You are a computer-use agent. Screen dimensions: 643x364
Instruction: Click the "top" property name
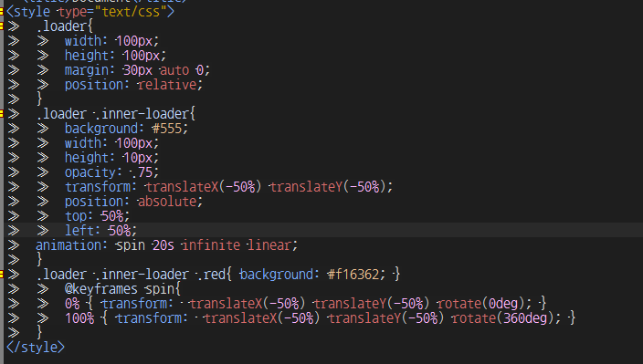[76, 216]
